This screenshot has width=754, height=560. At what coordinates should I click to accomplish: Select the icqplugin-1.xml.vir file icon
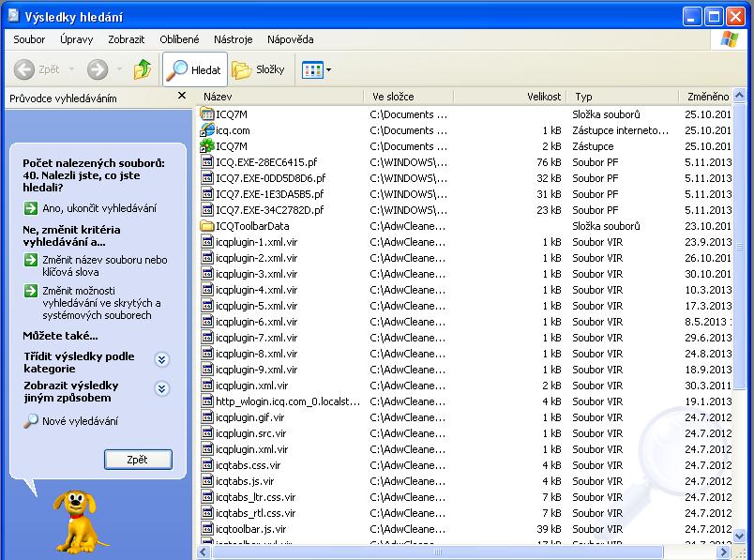[x=206, y=242]
